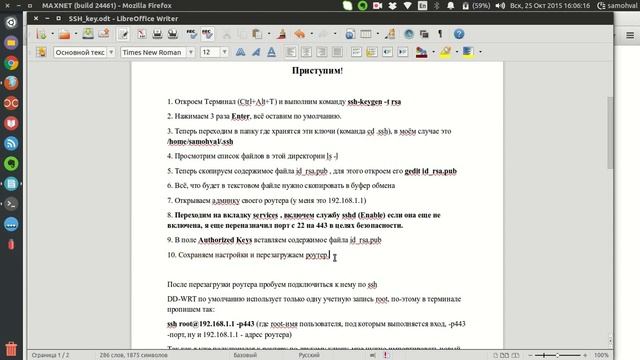Open the Firefox hamburger menu behind Writer
This screenshot has height=360, width=640.
point(630,36)
